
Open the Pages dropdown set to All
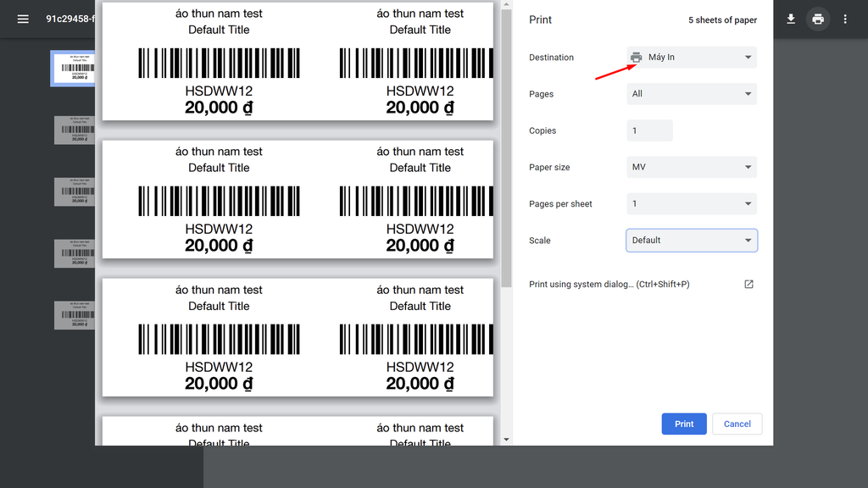(692, 94)
